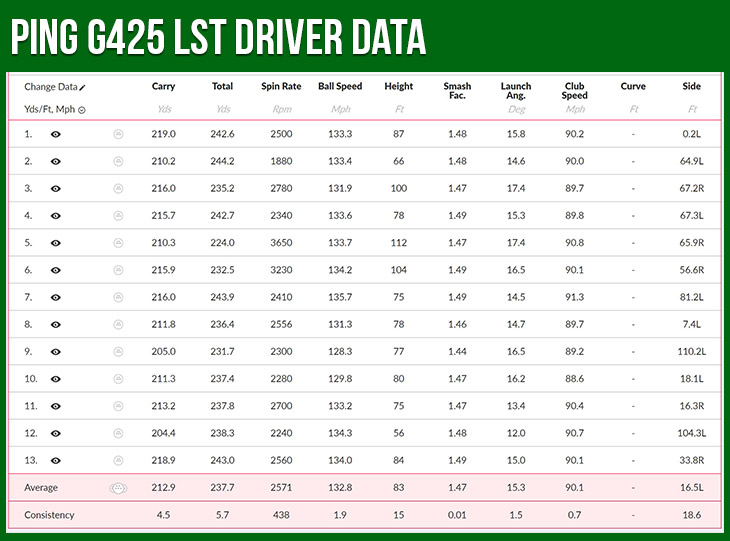Select the Ball Speed column header

coord(340,86)
